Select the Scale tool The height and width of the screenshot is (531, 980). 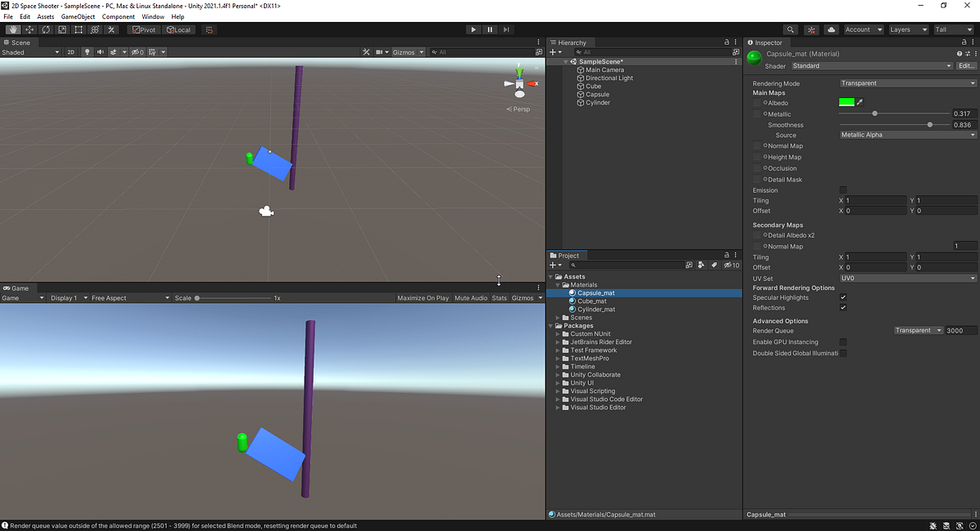pyautogui.click(x=61, y=29)
